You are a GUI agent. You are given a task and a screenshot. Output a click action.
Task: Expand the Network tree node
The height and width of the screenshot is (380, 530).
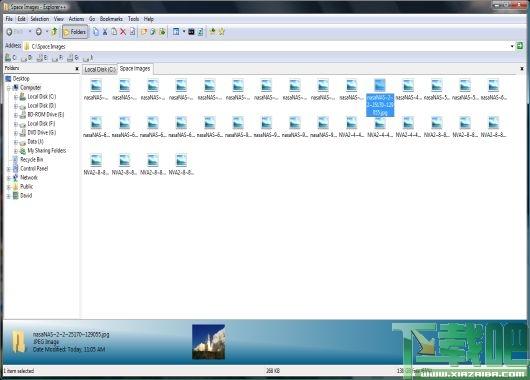click(8, 177)
